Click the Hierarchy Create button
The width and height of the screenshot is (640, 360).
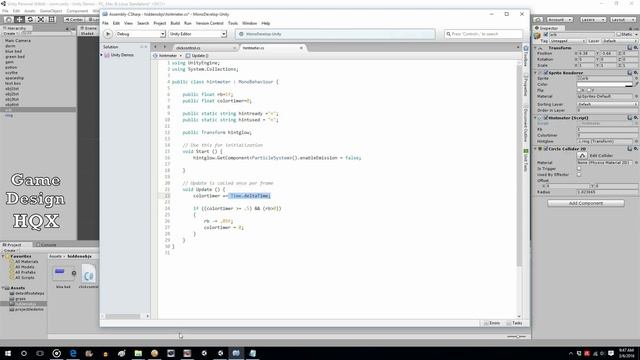pyautogui.click(x=10, y=33)
